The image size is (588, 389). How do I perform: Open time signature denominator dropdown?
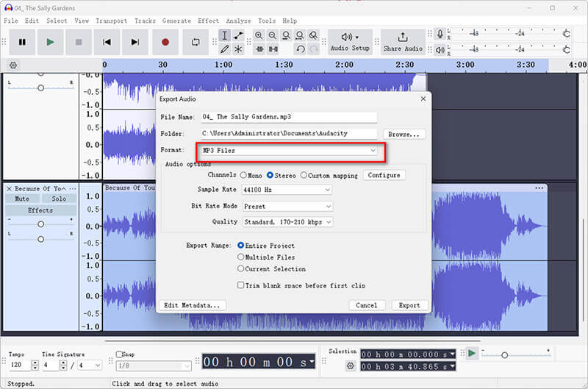(90, 365)
